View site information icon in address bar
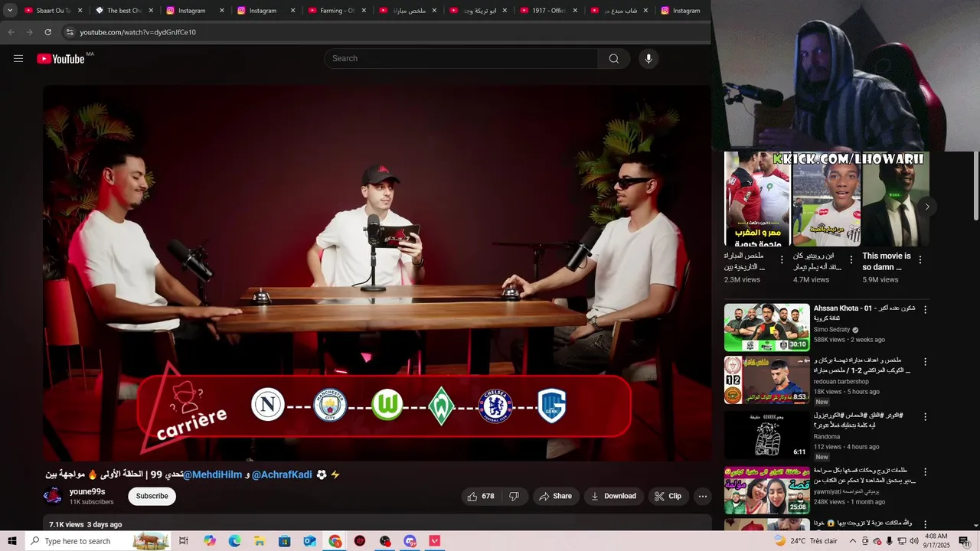Screen dimensions: 980x551 click(x=70, y=32)
